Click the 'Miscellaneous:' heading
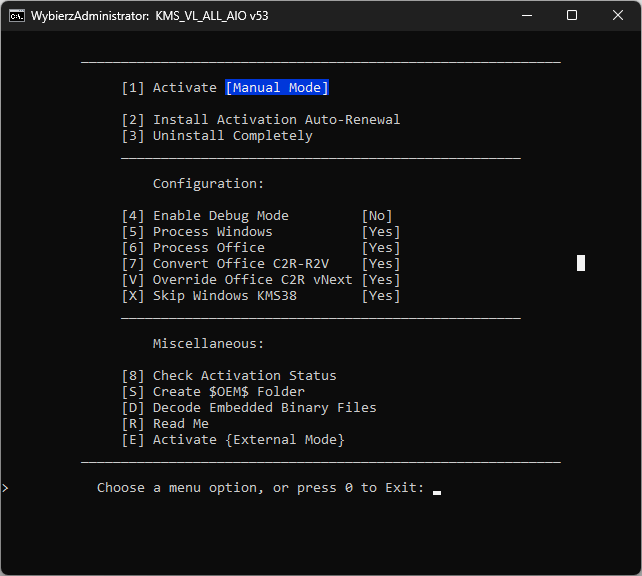This screenshot has height=576, width=642. [x=208, y=343]
